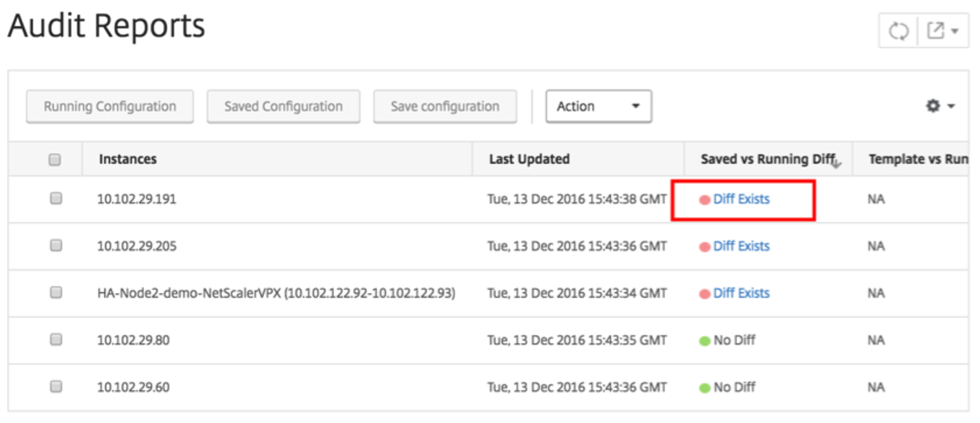Sort by the Last Updated column header
Viewport: 980px width, 423px height.
529,159
